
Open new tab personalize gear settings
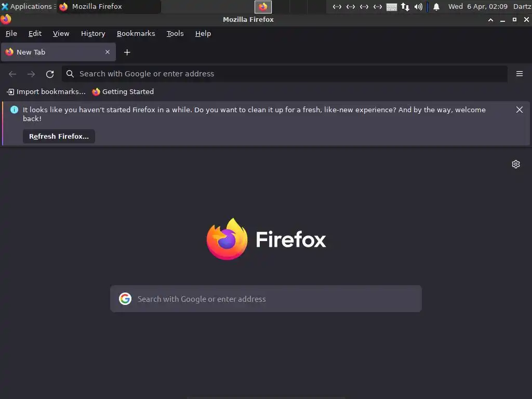516,164
